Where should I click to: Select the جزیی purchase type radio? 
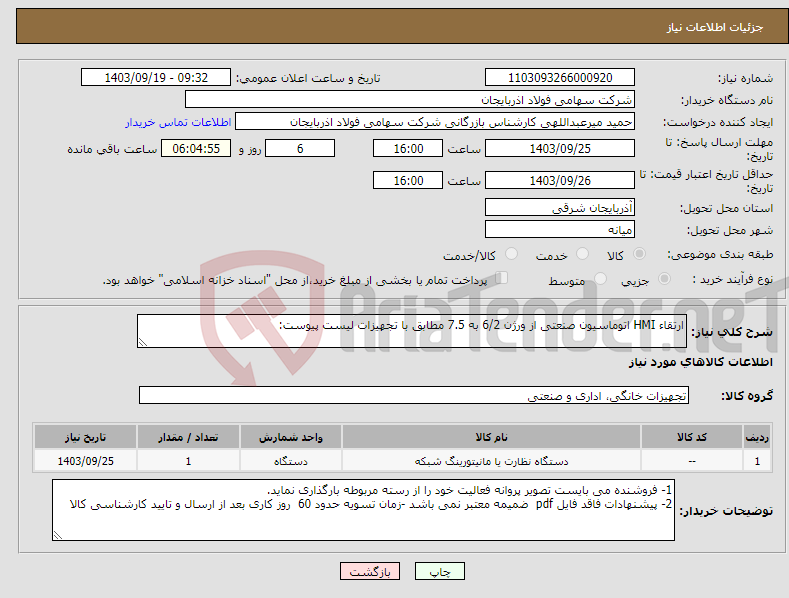(x=664, y=279)
